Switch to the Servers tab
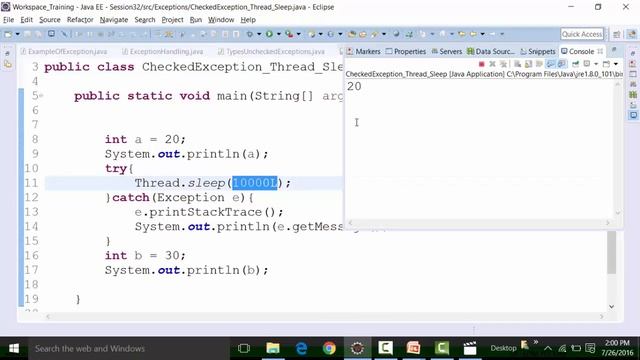 point(447,51)
